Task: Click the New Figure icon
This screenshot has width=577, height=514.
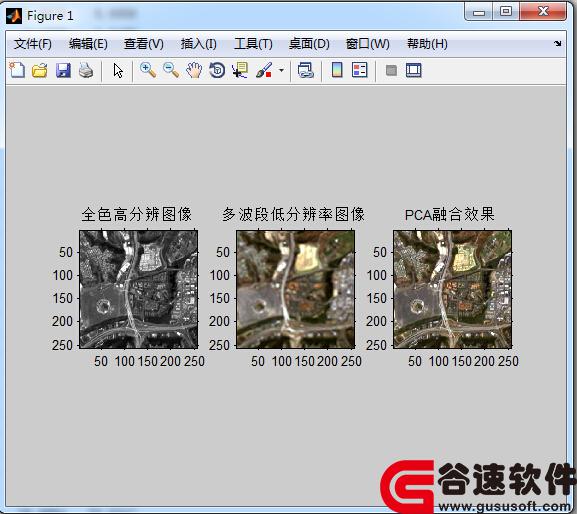Action: [x=17, y=70]
